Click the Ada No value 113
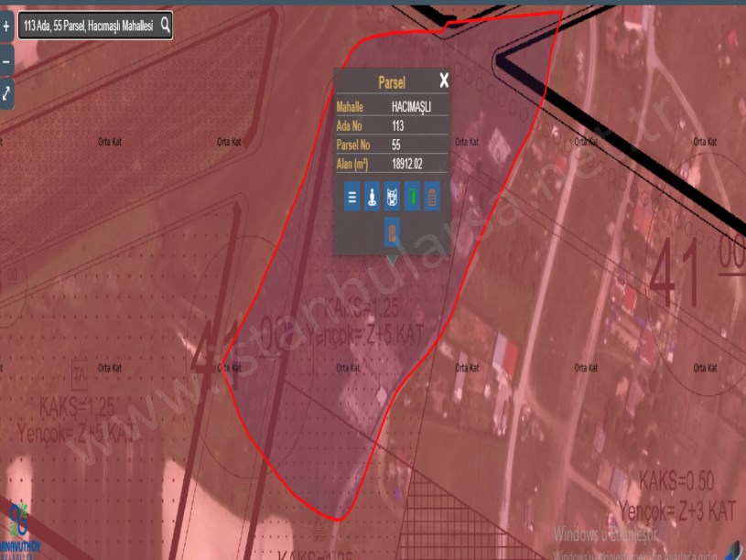Image resolution: width=746 pixels, height=560 pixels. 398,126
